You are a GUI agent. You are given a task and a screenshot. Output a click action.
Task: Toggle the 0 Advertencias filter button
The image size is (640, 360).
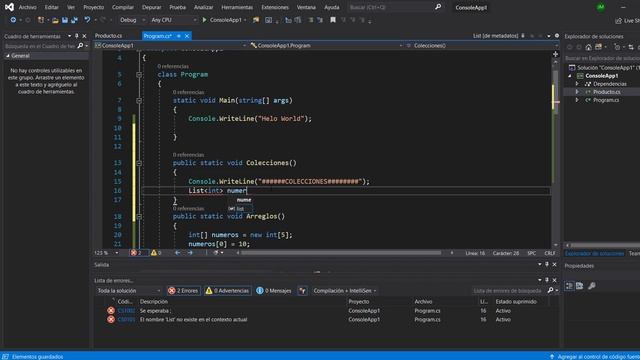click(228, 291)
